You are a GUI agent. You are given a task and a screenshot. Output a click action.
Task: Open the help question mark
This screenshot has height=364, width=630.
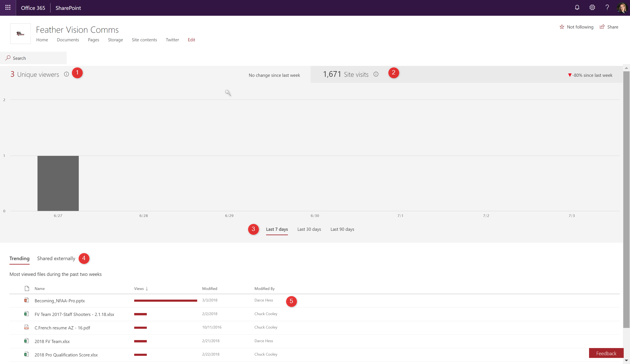tap(607, 8)
